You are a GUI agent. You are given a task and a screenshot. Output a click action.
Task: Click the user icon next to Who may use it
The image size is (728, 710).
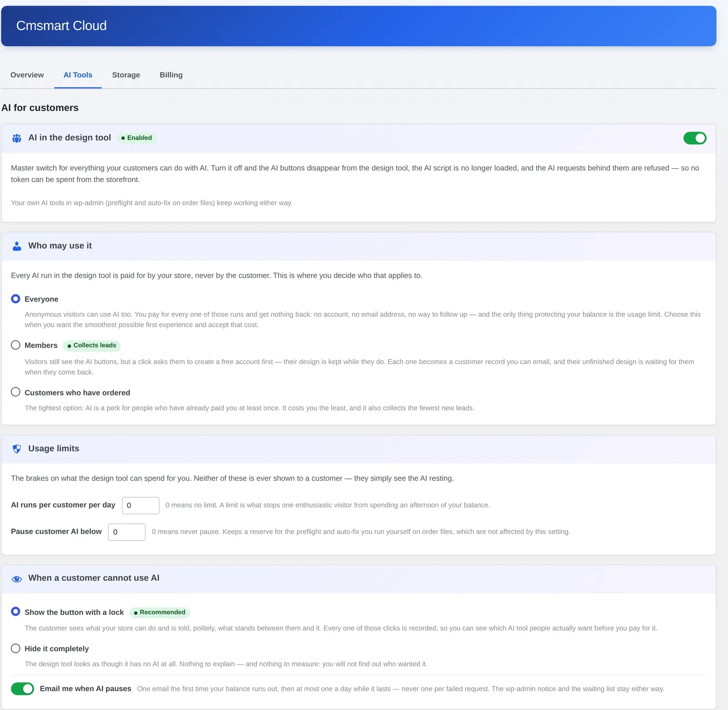[17, 246]
